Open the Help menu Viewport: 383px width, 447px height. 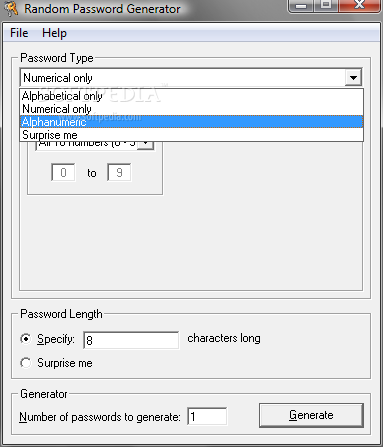coord(54,33)
